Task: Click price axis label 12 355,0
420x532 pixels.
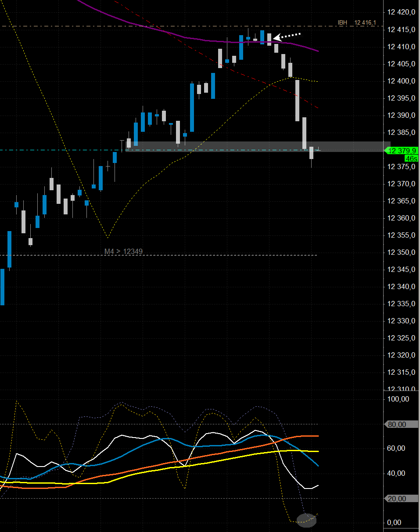Action: point(401,235)
